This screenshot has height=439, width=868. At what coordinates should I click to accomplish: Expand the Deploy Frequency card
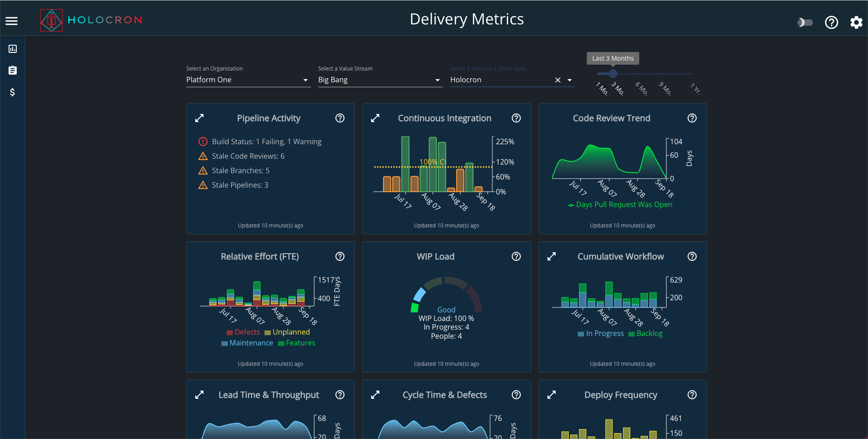[x=552, y=395]
